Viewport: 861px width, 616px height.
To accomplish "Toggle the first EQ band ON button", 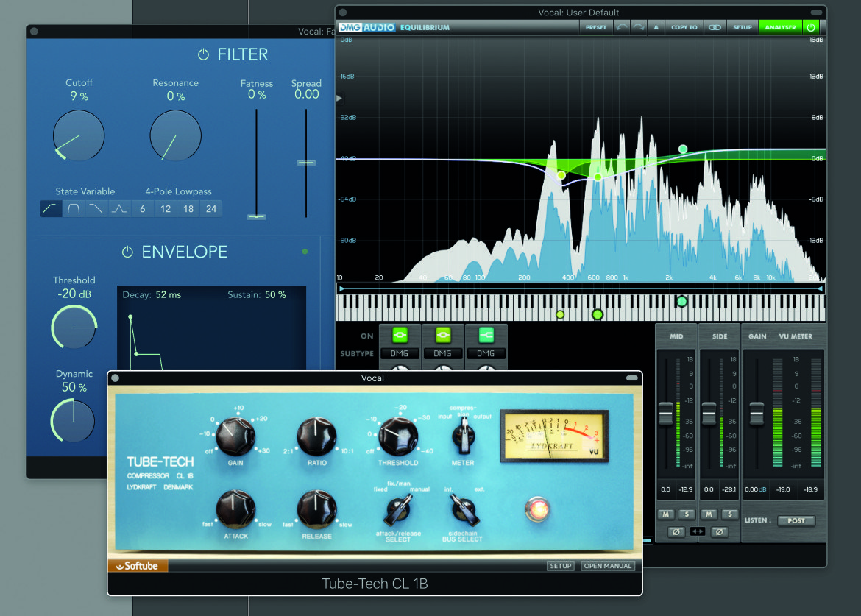I will (400, 334).
